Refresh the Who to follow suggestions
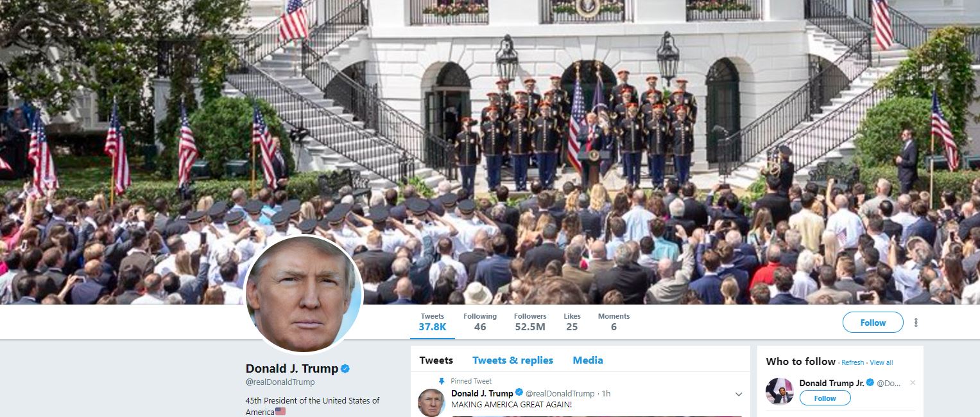Viewport: 980px width, 417px height. point(853,363)
